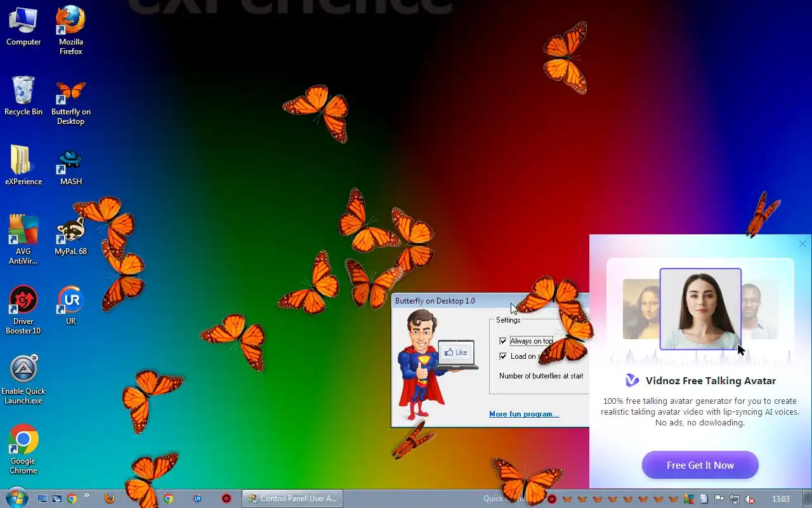The image size is (812, 508).
Task: Click the muted volume tray icon
Action: [750, 499]
